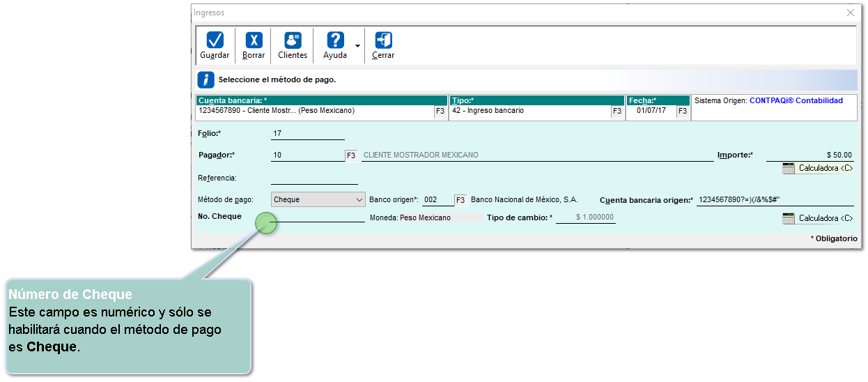868x382 pixels.
Task: Open Calculadora under Importe
Action: [x=817, y=168]
